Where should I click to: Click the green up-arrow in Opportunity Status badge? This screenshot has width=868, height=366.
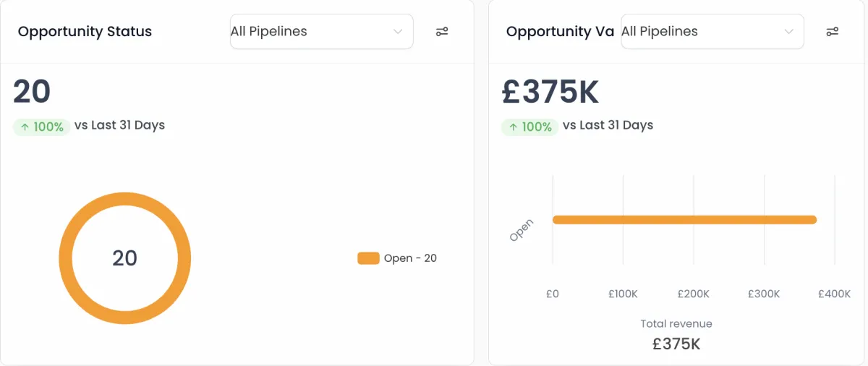[x=25, y=127]
